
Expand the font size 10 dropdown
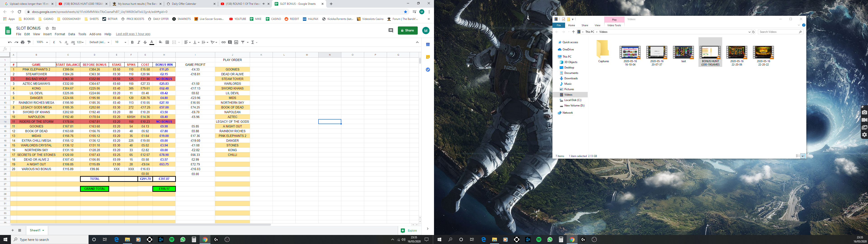tap(120, 42)
